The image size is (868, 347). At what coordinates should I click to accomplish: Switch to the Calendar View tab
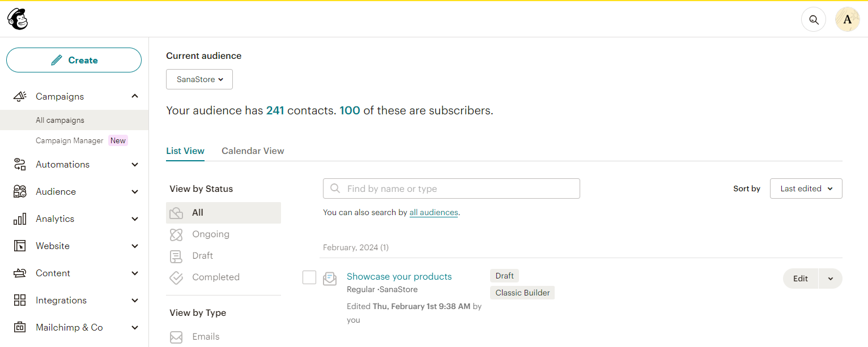tap(253, 151)
